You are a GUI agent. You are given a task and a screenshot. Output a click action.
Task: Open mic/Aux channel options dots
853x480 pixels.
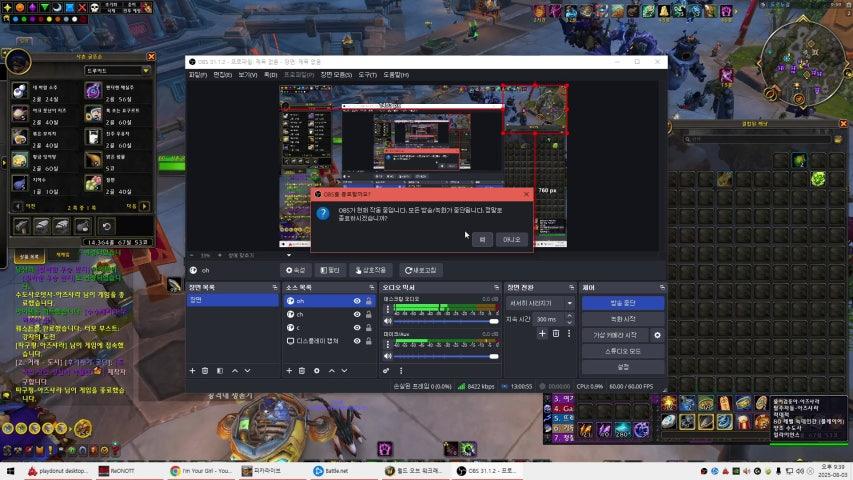pyautogui.click(x=388, y=344)
